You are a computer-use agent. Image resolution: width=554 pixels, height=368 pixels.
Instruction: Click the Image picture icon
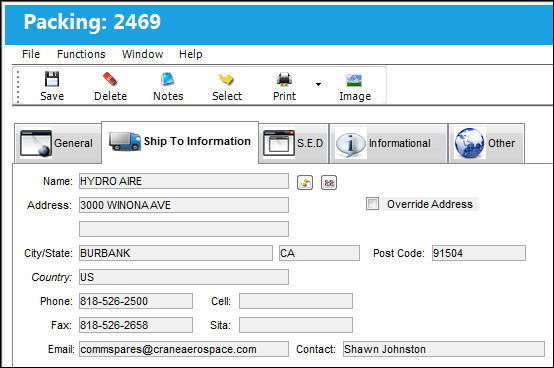tap(354, 80)
